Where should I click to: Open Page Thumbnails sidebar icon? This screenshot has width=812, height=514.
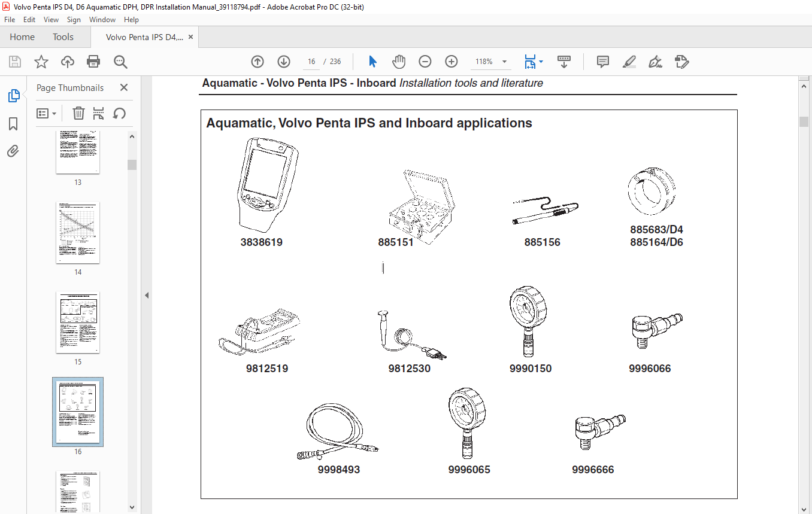point(13,96)
